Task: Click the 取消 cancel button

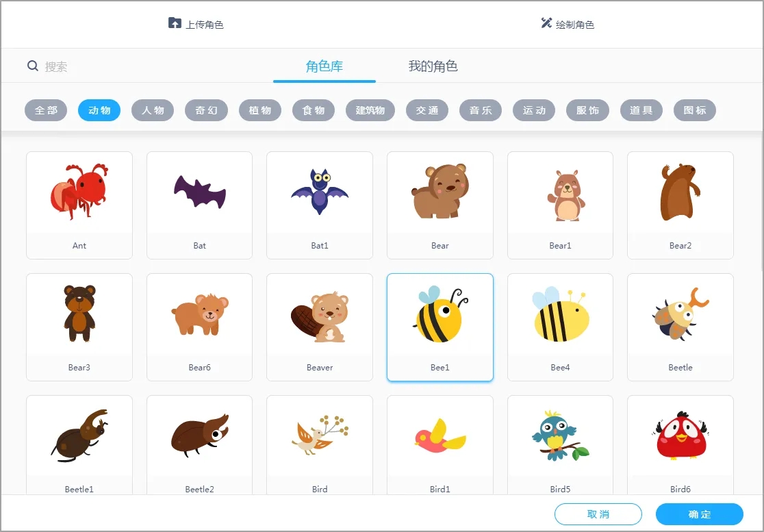Action: (598, 514)
